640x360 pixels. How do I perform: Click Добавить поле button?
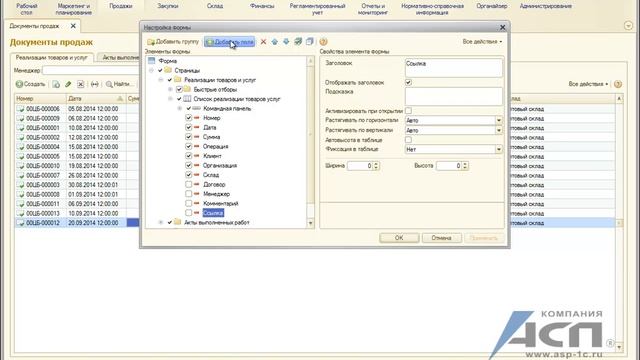[x=229, y=42]
